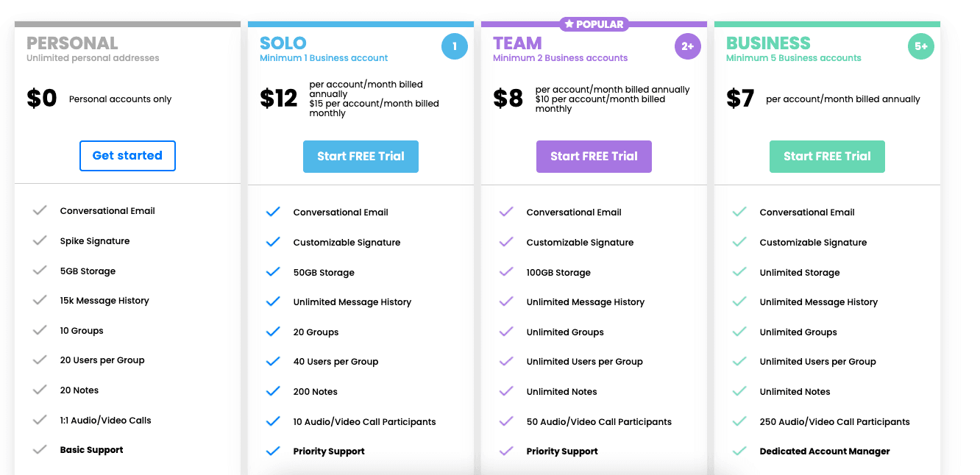Click the Solo plan's circular "1" badge
Screen dimensions: 980x475
click(x=454, y=46)
